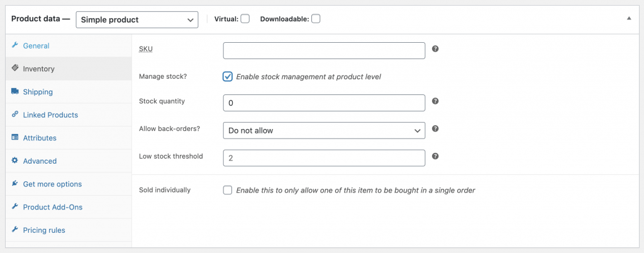Enable the Sold individually checkbox
644x253 pixels.
[x=228, y=190]
